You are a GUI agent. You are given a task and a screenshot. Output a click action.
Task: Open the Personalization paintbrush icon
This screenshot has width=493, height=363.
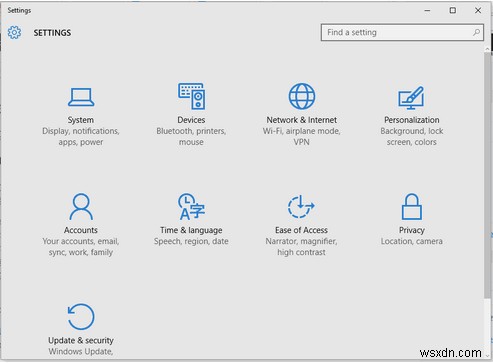click(412, 98)
